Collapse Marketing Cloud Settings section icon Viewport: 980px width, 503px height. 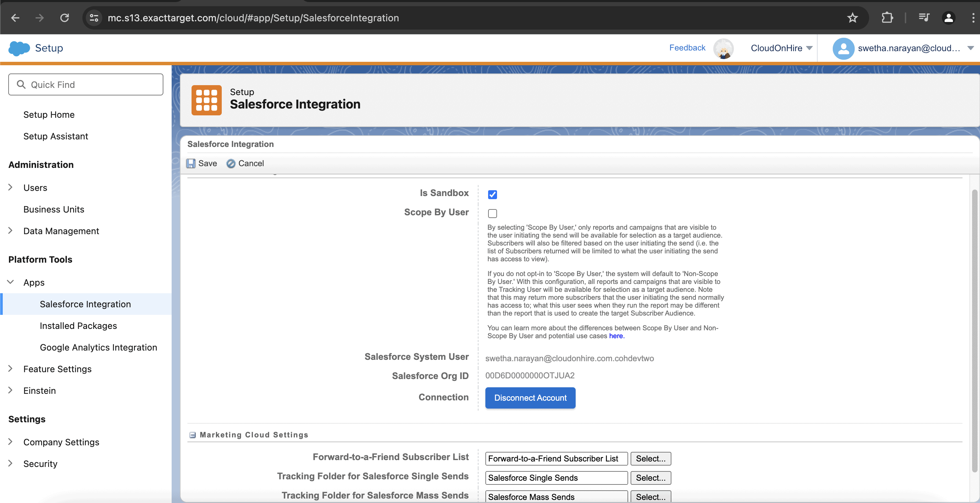coord(193,435)
